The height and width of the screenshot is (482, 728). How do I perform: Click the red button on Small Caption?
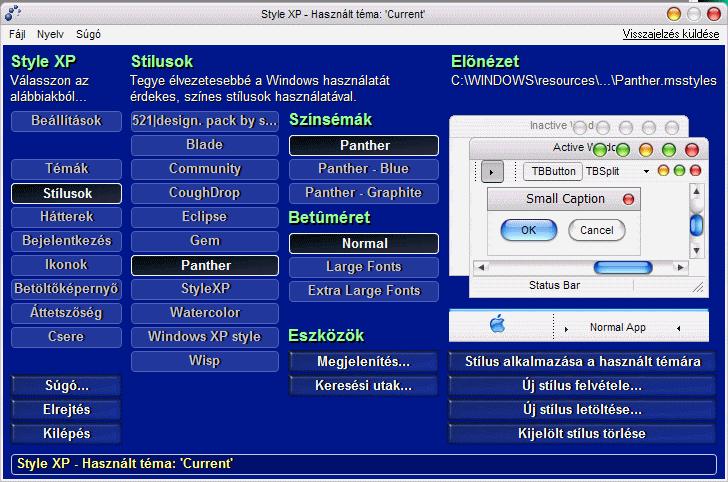tap(628, 199)
